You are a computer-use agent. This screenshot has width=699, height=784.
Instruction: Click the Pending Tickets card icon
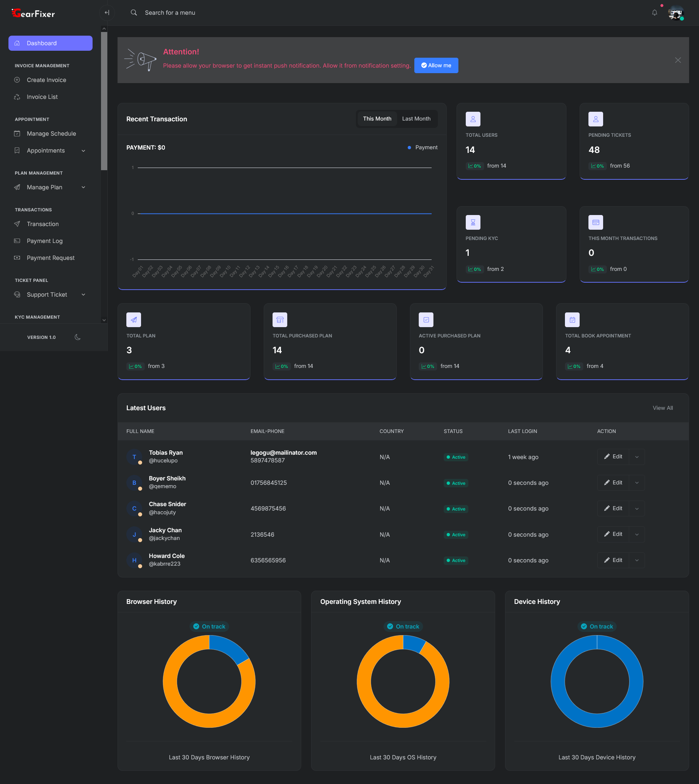(596, 119)
